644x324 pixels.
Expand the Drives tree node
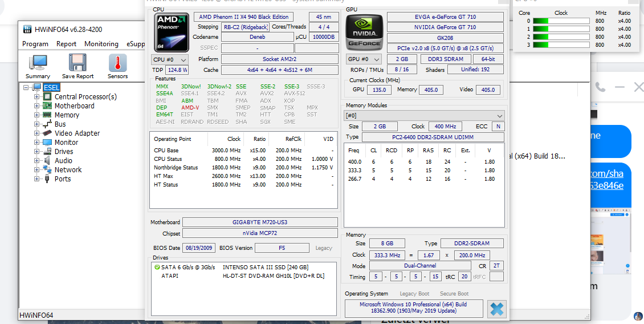(x=37, y=151)
